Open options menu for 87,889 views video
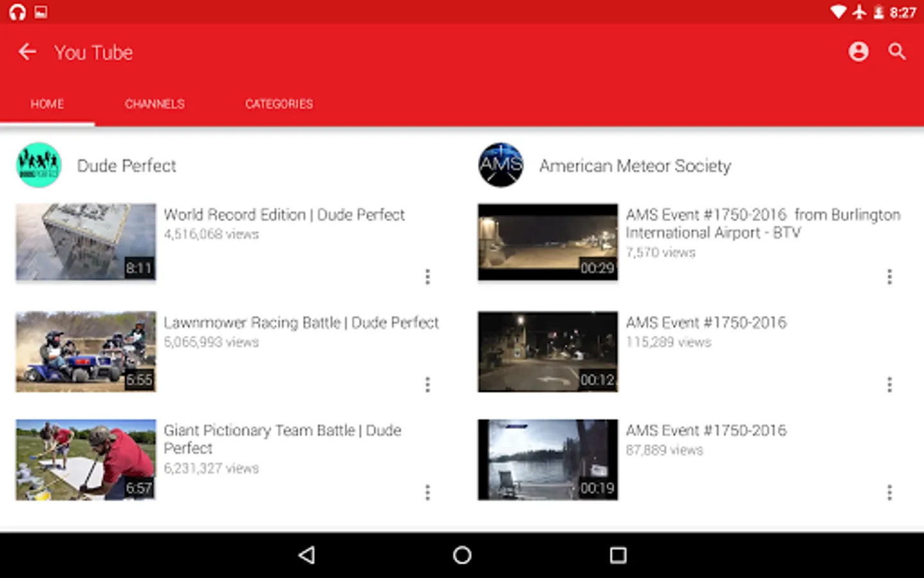 (889, 492)
